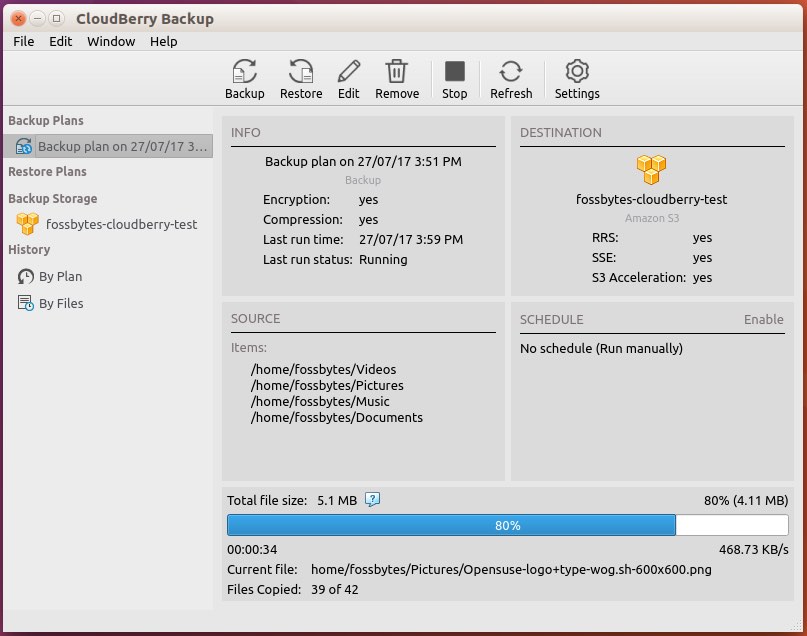Remove the plan with the trash icon

(397, 79)
